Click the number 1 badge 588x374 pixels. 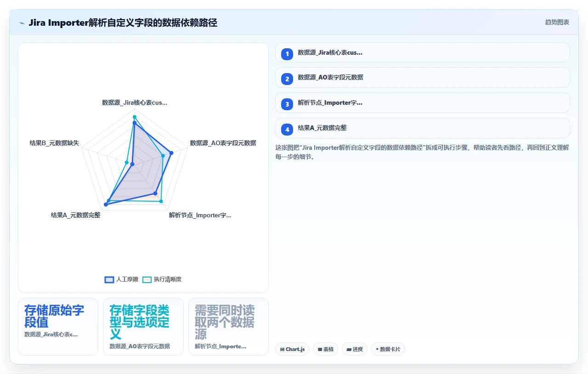pyautogui.click(x=287, y=54)
